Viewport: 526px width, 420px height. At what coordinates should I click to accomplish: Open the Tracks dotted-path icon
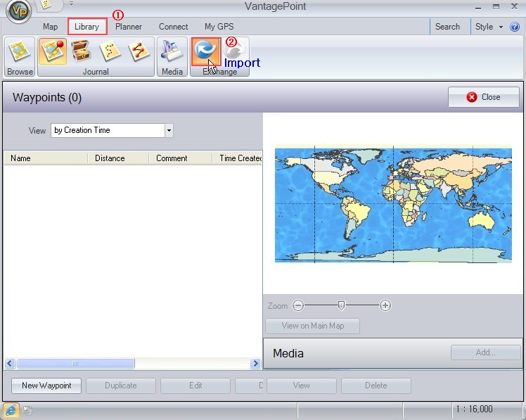110,51
